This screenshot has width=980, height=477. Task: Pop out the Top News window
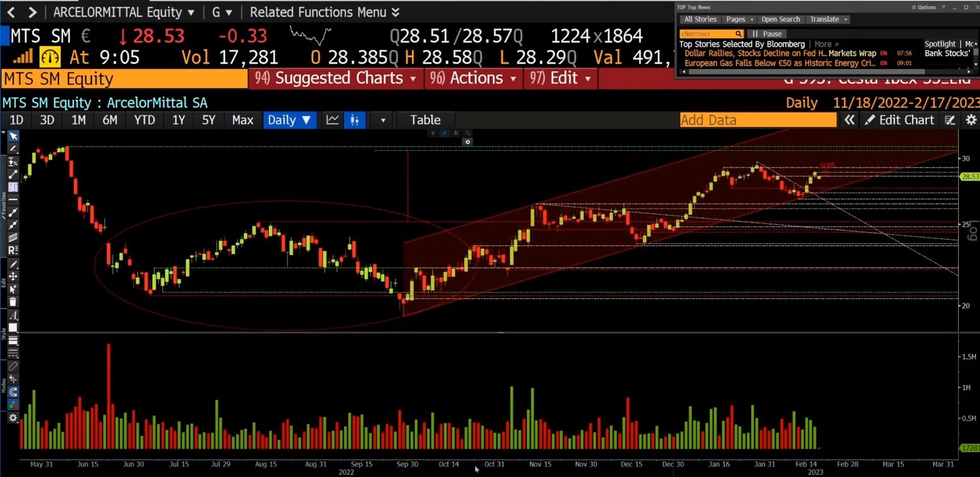point(943,7)
